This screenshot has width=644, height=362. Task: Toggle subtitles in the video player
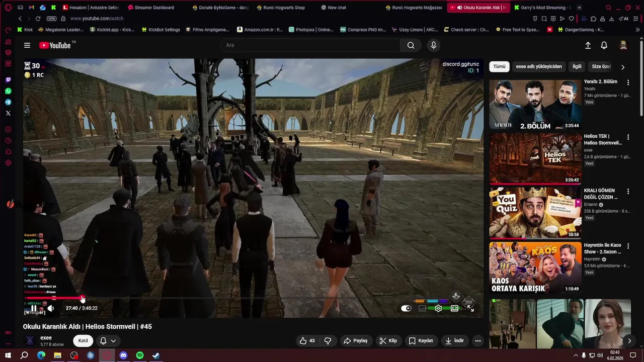422,308
